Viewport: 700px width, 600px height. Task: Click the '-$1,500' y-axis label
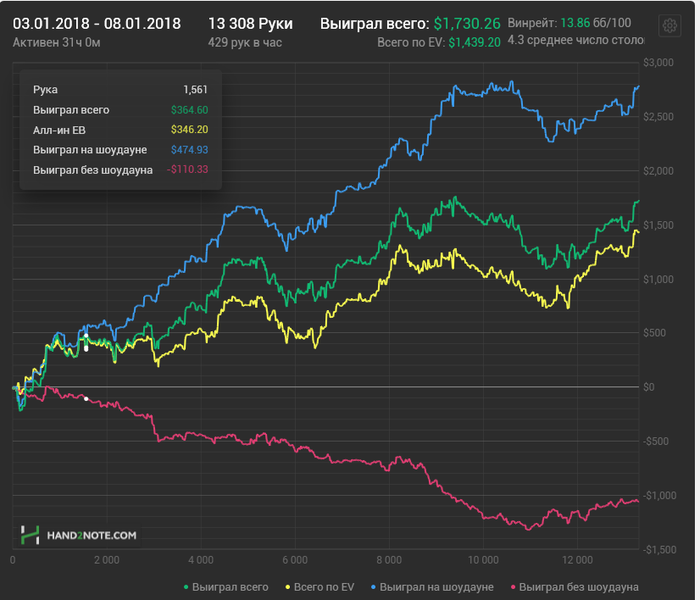point(659,550)
